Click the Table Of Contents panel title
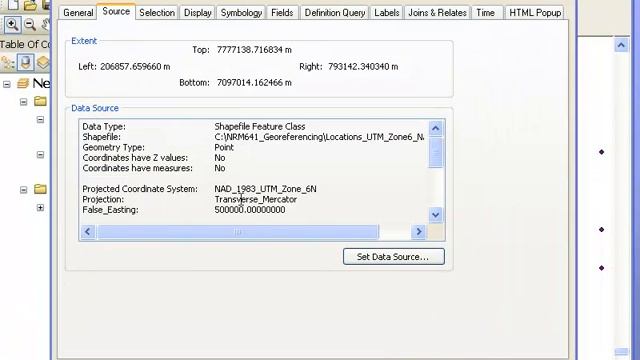This screenshot has width=640, height=360. point(25,44)
